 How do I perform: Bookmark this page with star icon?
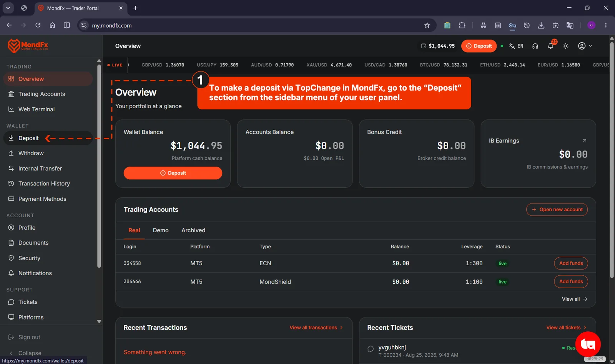(427, 25)
